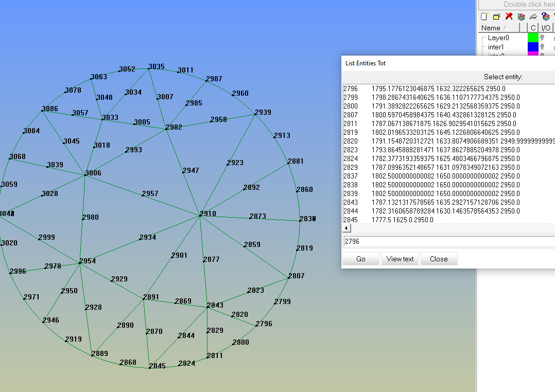
Task: Open the View text button
Action: (x=400, y=259)
